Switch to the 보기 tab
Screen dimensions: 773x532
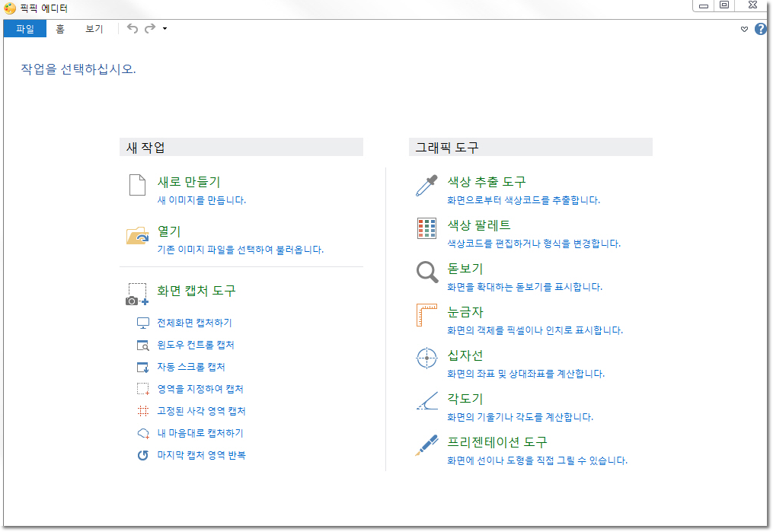pyautogui.click(x=94, y=29)
